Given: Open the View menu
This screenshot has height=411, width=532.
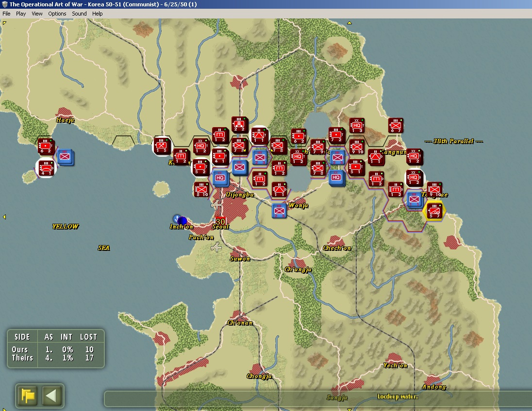Looking at the screenshot, I should tap(37, 14).
